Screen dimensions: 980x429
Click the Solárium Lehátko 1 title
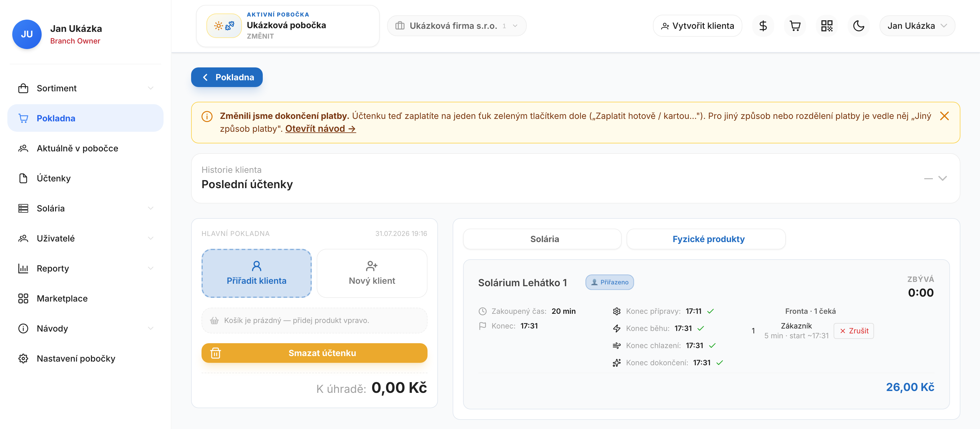click(522, 283)
